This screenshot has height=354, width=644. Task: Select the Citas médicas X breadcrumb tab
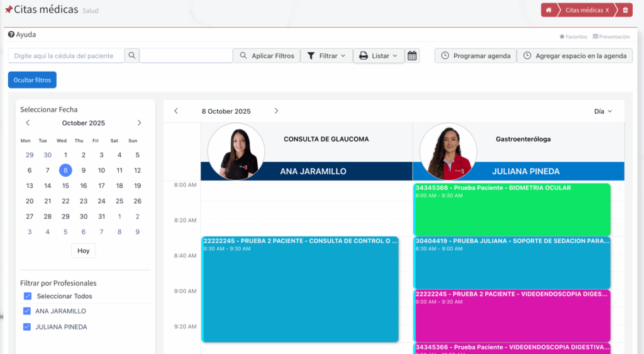click(587, 10)
